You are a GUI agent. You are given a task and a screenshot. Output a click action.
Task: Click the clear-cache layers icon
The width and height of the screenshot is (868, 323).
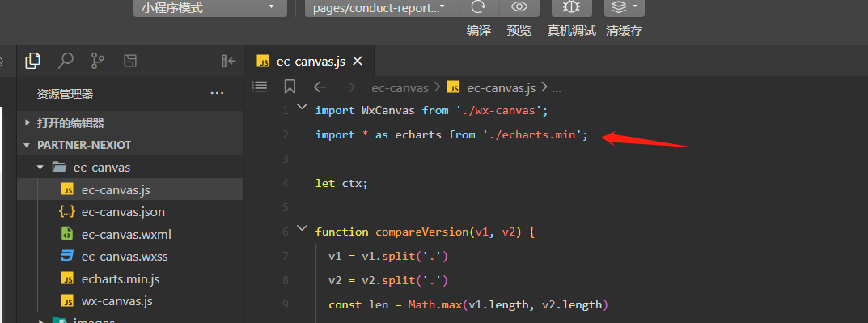coord(624,7)
